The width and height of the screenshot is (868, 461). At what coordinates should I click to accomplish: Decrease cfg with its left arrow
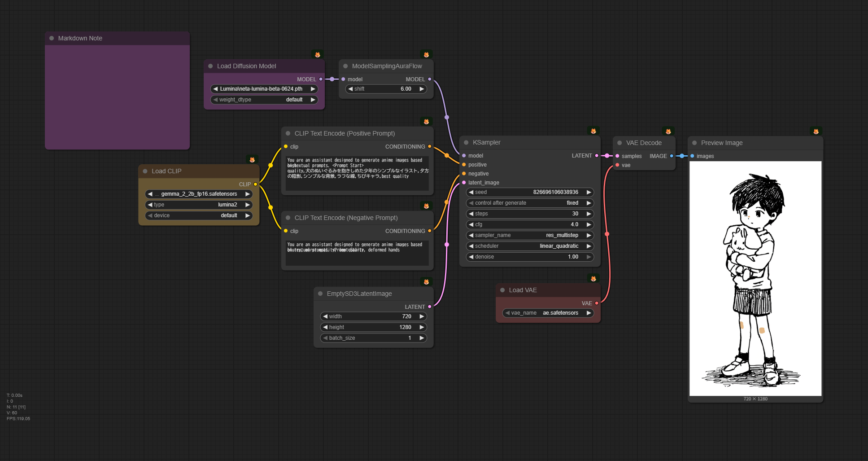click(x=471, y=224)
